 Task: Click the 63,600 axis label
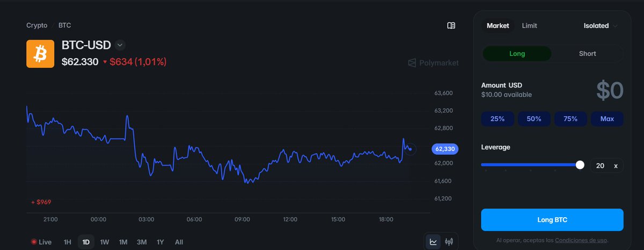[443, 94]
